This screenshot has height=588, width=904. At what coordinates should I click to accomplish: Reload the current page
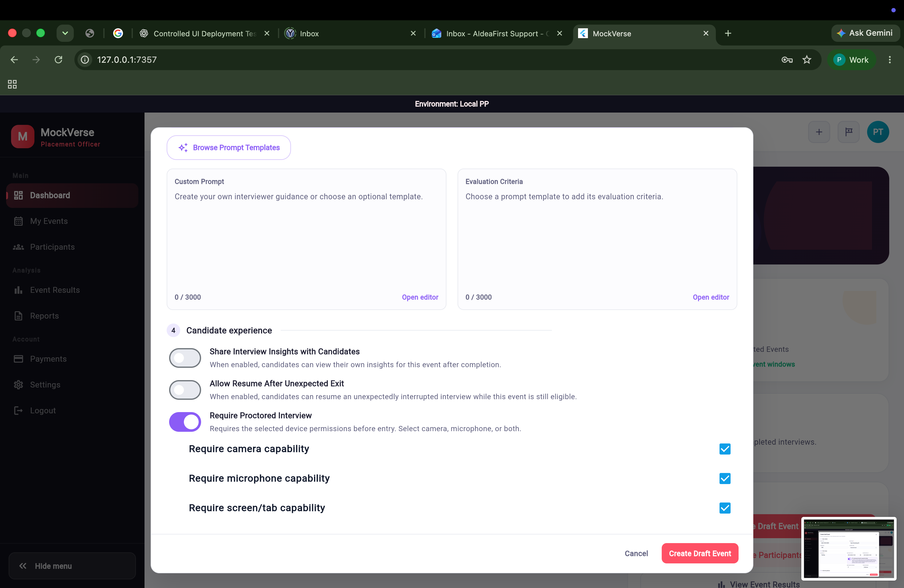pos(58,60)
